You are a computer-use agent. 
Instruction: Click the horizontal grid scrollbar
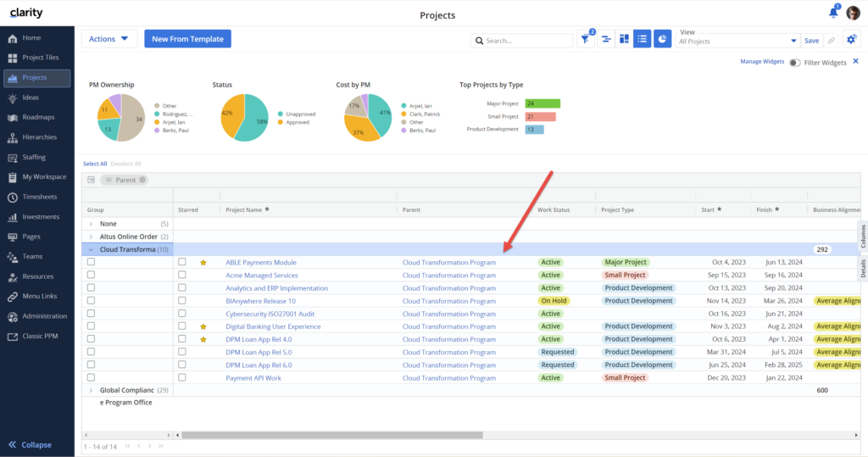point(332,436)
